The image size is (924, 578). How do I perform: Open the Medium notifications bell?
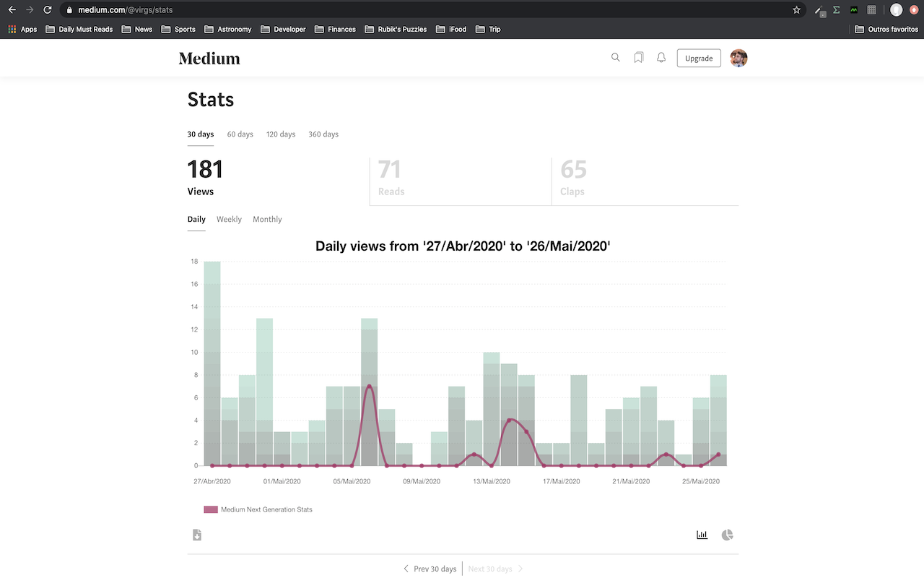point(661,58)
